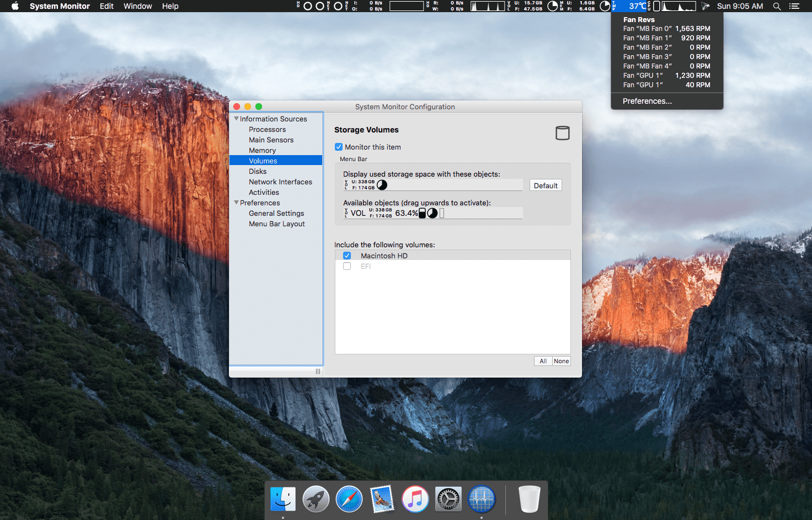Open the Edit menu
Image resolution: width=812 pixels, height=520 pixels.
[x=106, y=6]
